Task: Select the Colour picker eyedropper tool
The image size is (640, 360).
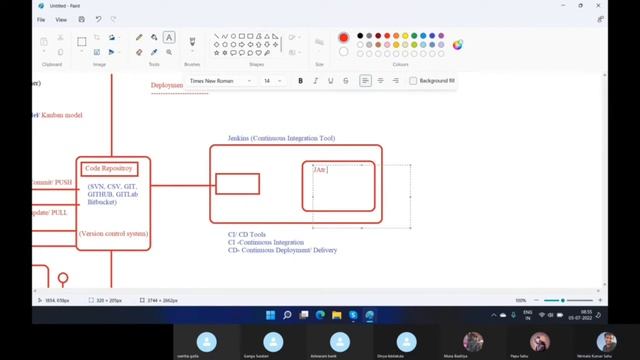Action: pos(154,52)
